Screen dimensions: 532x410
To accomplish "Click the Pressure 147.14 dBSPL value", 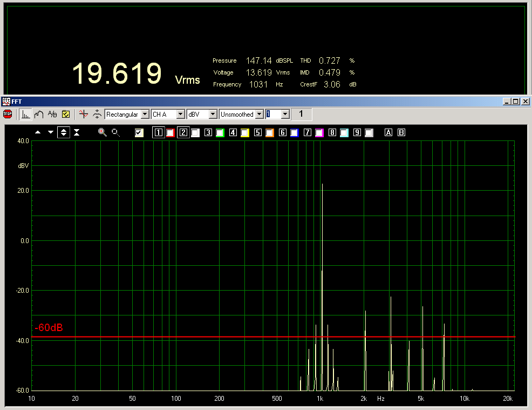I will (258, 61).
